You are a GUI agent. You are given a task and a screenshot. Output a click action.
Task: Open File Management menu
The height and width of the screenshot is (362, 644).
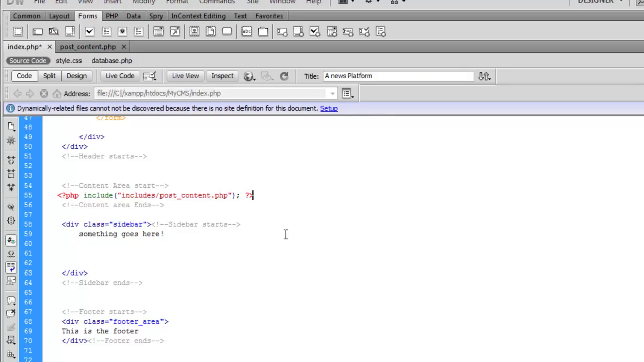[485, 76]
